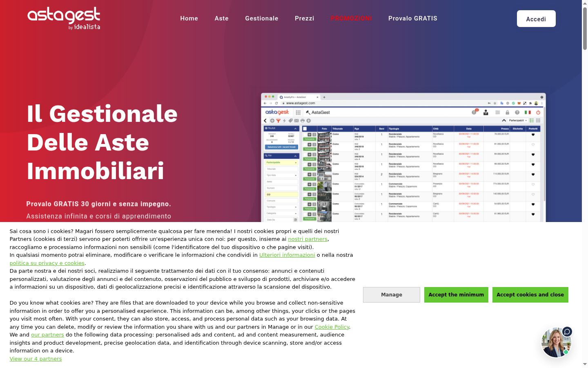Click the Manage cookies button

click(392, 295)
